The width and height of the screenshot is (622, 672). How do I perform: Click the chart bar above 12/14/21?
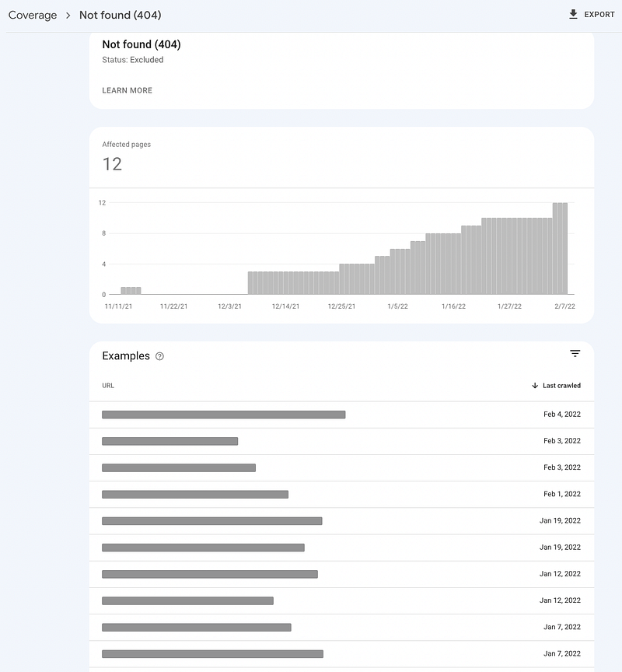pyautogui.click(x=285, y=283)
